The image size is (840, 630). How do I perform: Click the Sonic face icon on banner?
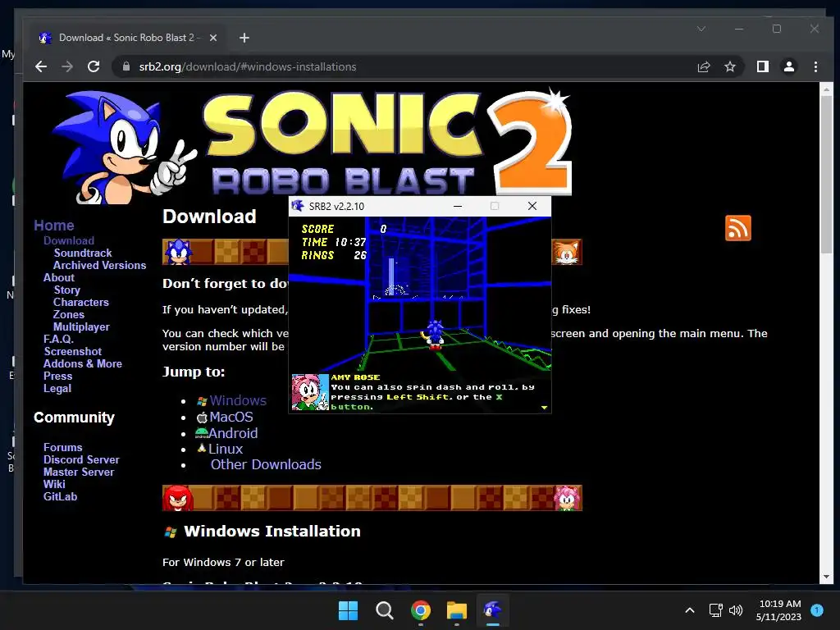[178, 252]
